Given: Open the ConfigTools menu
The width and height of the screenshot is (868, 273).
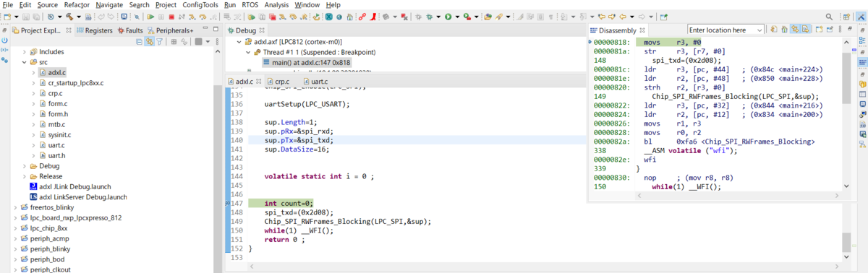Looking at the screenshot, I should click(200, 4).
